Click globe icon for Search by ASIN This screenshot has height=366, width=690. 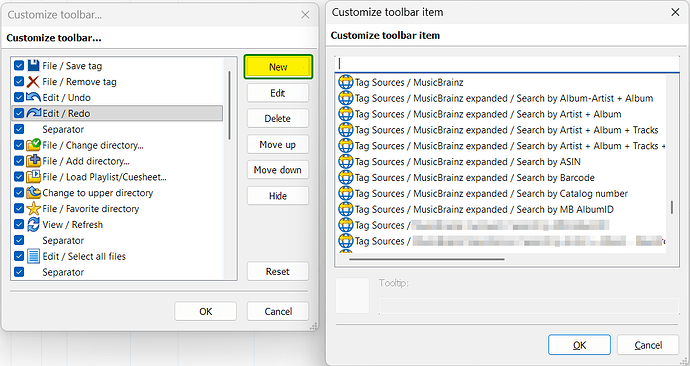pyautogui.click(x=345, y=161)
